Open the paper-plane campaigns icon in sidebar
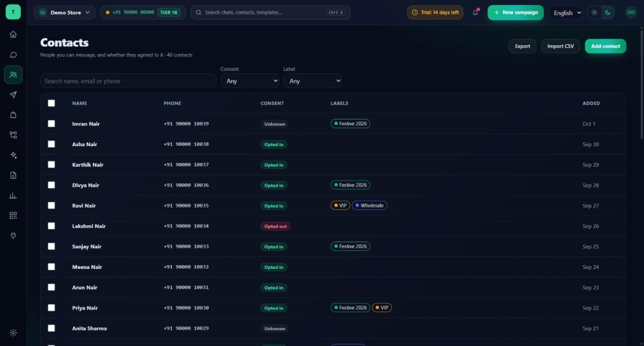The height and width of the screenshot is (346, 644). coord(13,95)
